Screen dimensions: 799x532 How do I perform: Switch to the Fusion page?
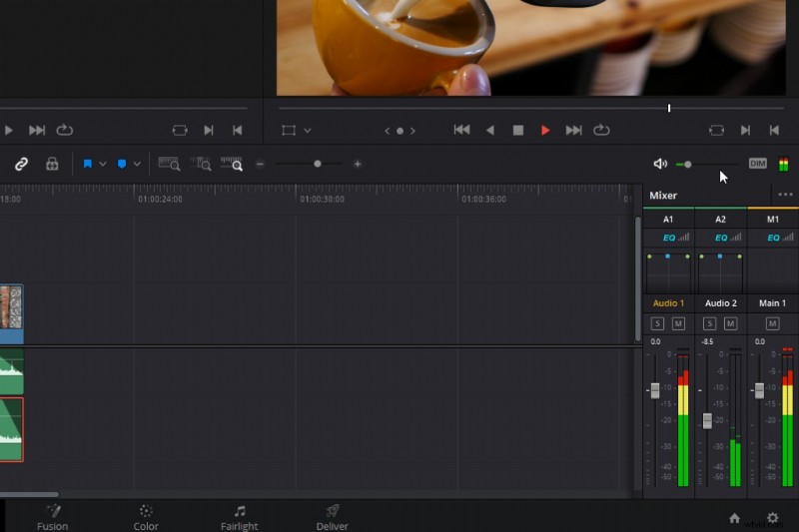pos(53,518)
